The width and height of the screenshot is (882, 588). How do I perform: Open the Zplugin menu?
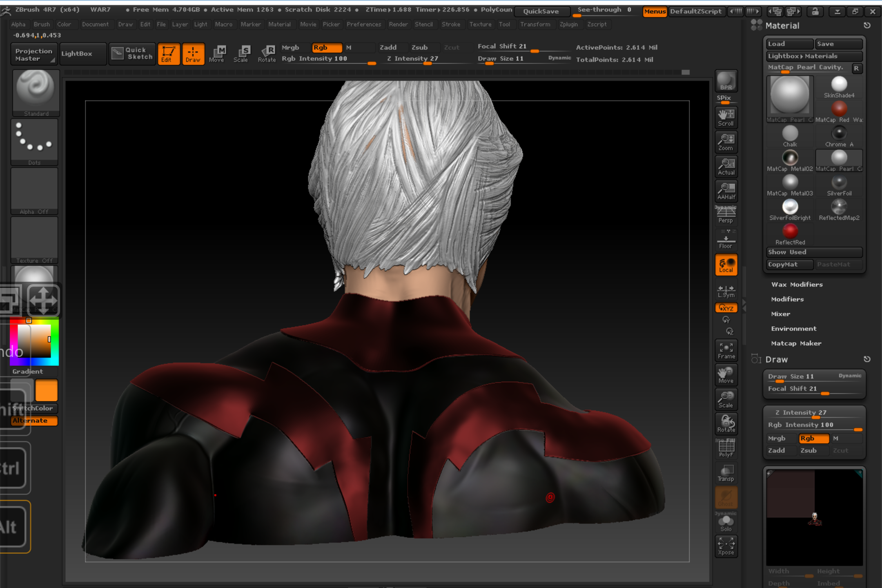568,24
